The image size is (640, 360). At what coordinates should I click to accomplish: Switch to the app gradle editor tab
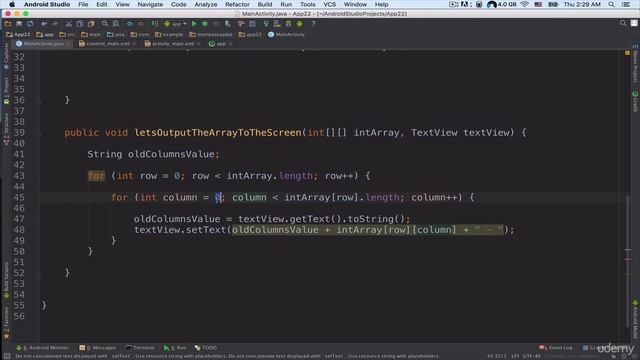tap(218, 44)
